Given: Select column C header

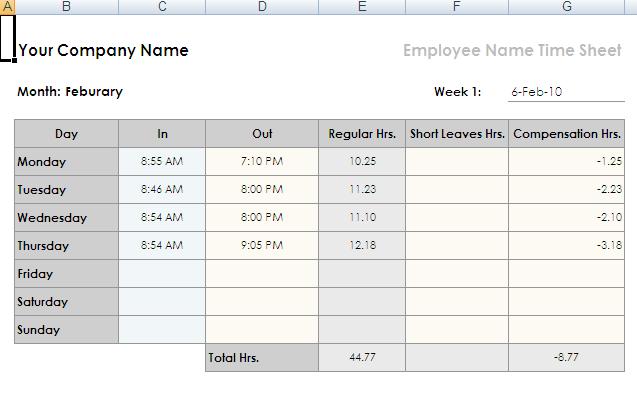Looking at the screenshot, I should point(162,7).
